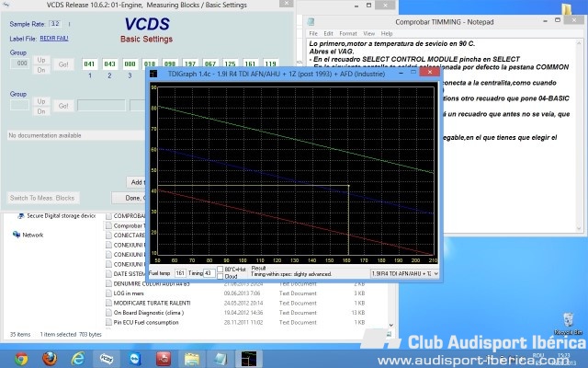Toggle the Cloud checkbox in TDIGraph

220,276
